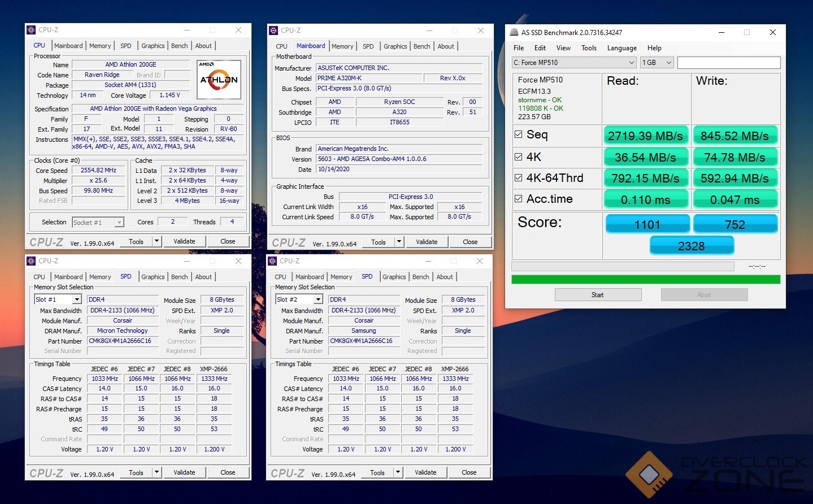Image resolution: width=813 pixels, height=504 pixels.
Task: Click the BIOS date 10/14/2020
Action: [399, 169]
